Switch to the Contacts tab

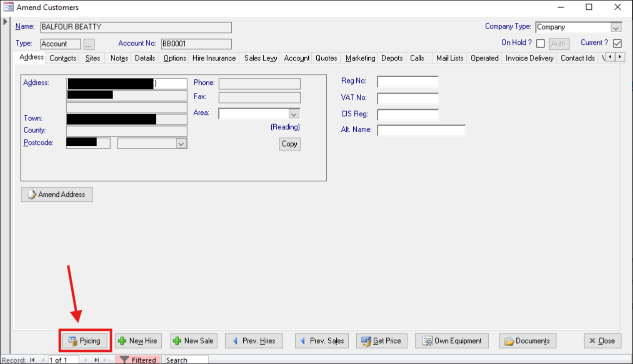pos(63,58)
